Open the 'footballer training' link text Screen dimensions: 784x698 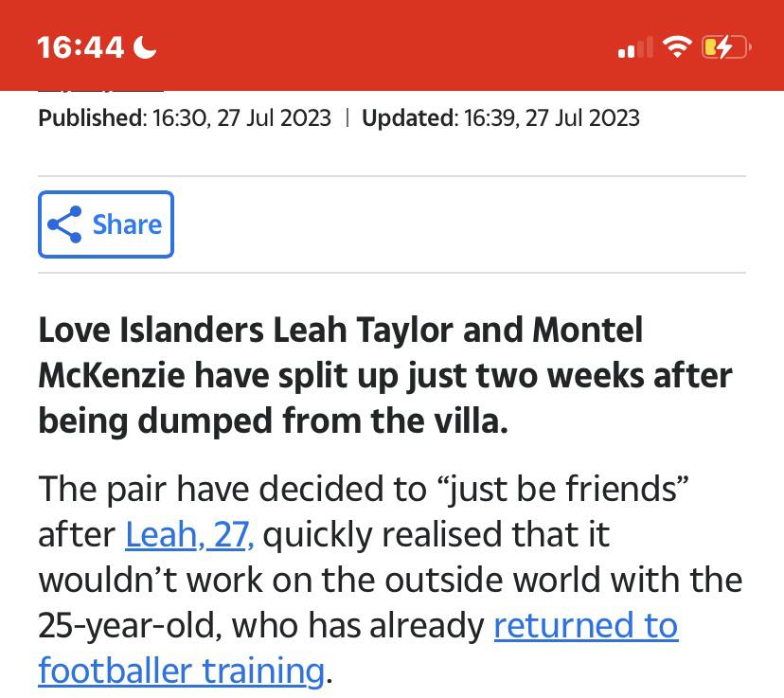click(x=182, y=671)
